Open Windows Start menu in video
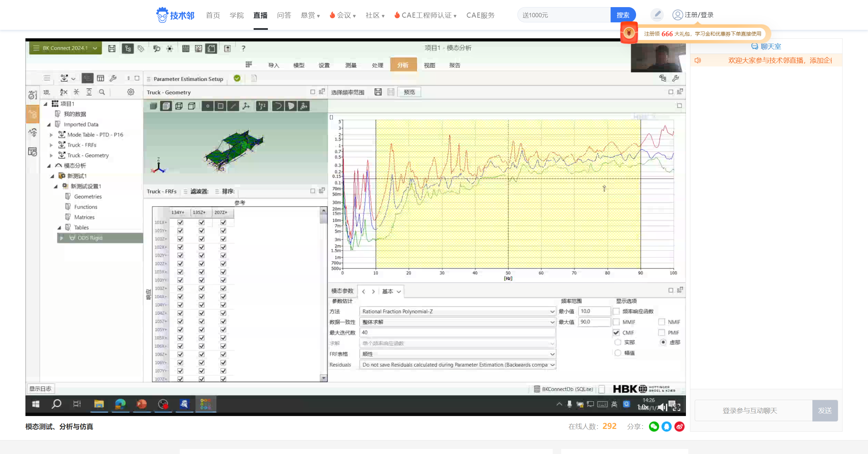The height and width of the screenshot is (454, 868). click(x=36, y=404)
